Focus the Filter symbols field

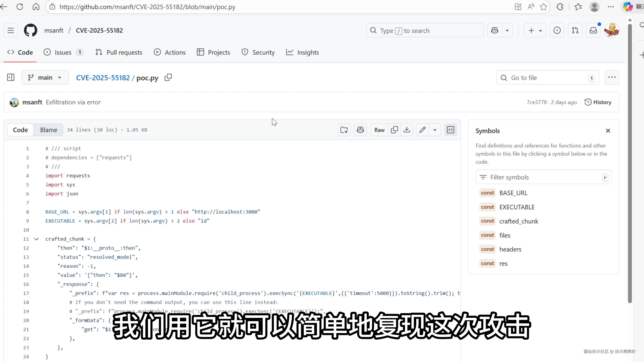(x=543, y=177)
